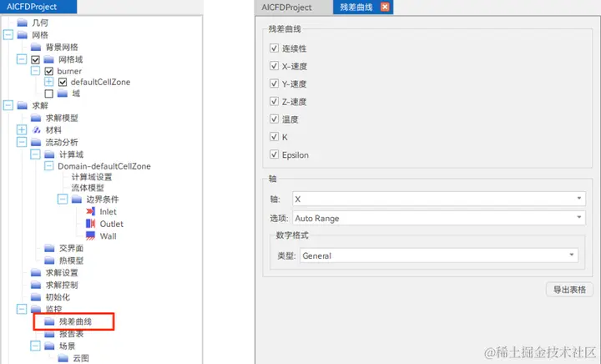This screenshot has height=364, width=601.
Task: Click the 报告表 folder icon
Action: [49, 334]
